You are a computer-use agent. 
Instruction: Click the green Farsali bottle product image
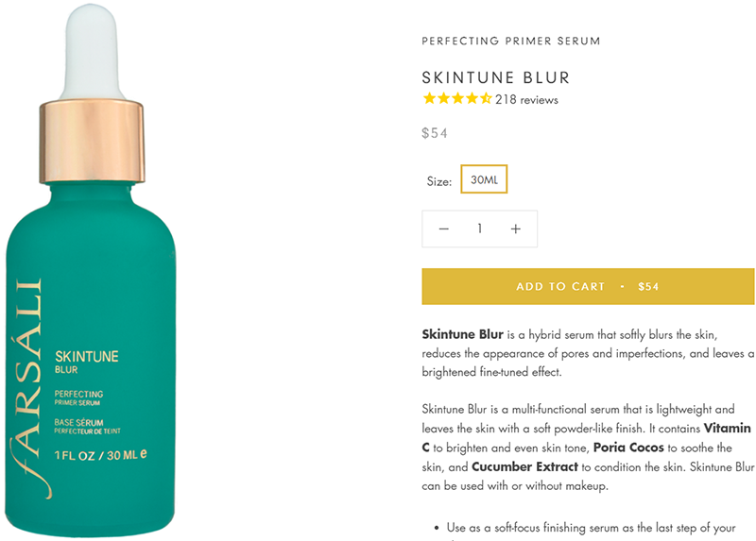[x=91, y=270]
